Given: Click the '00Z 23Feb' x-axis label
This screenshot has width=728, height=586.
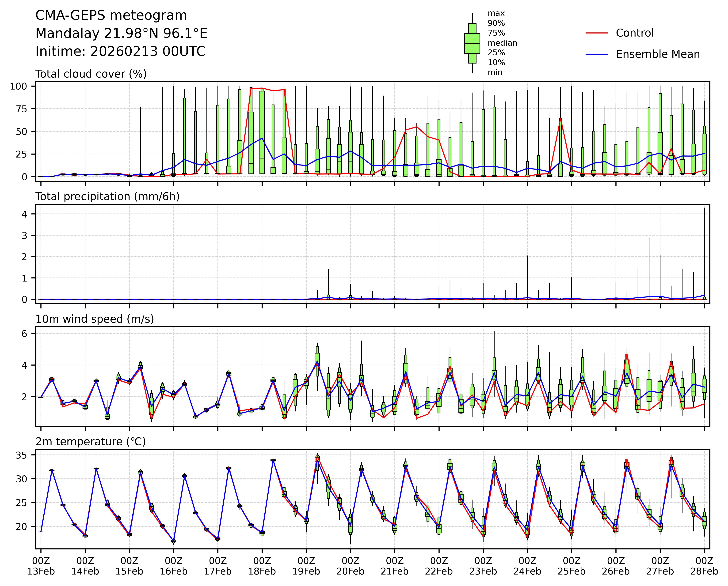Looking at the screenshot, I should 483,566.
